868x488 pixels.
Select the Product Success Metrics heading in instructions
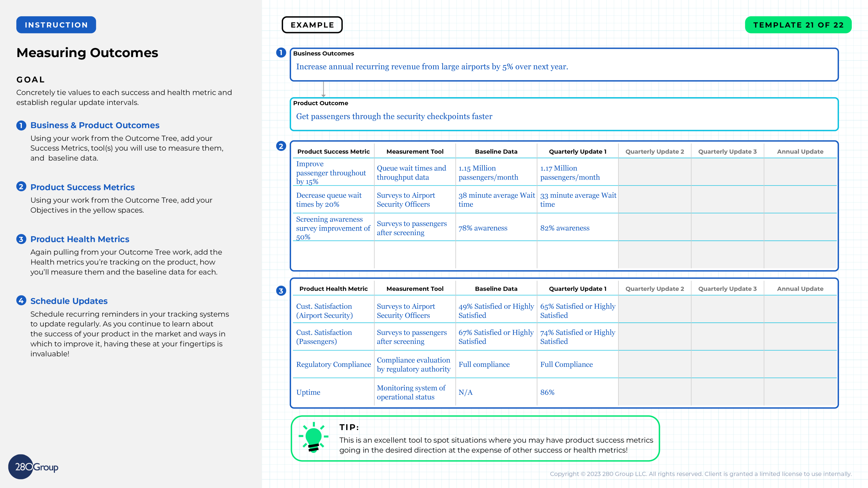[83, 187]
